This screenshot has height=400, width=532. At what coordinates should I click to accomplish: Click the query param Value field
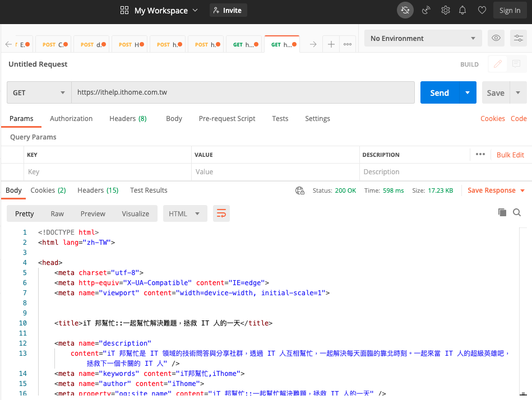coord(275,172)
